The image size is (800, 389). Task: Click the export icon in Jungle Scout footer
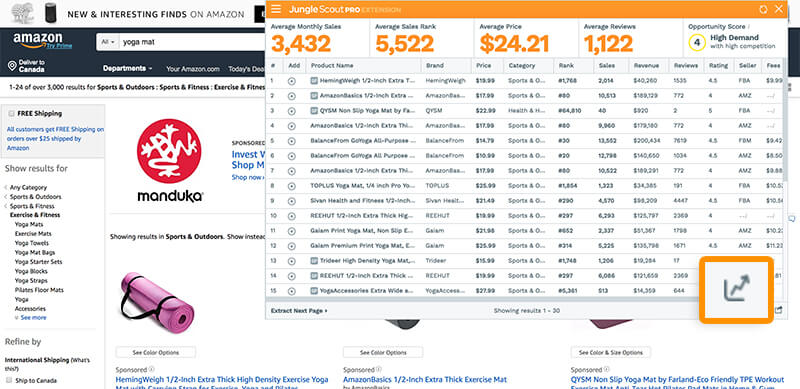779,310
